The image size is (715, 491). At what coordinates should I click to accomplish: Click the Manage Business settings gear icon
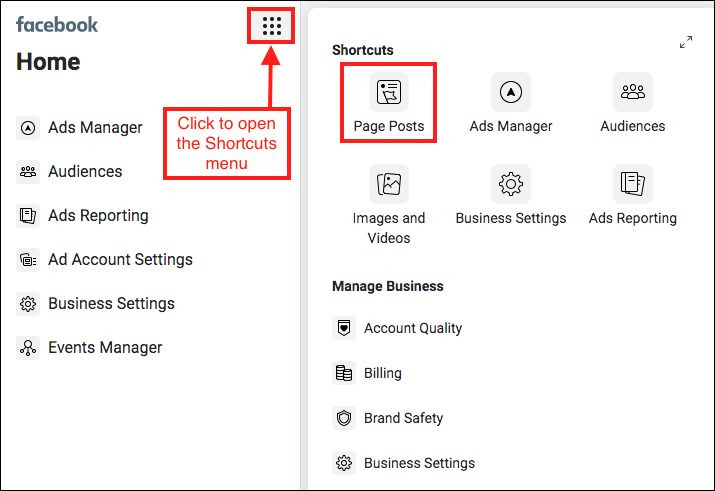pos(344,463)
